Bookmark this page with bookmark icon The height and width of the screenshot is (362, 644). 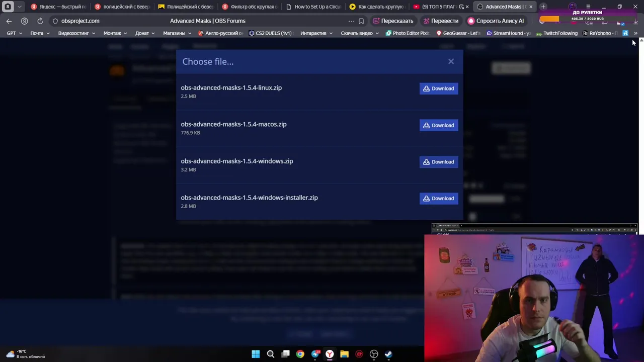click(361, 21)
